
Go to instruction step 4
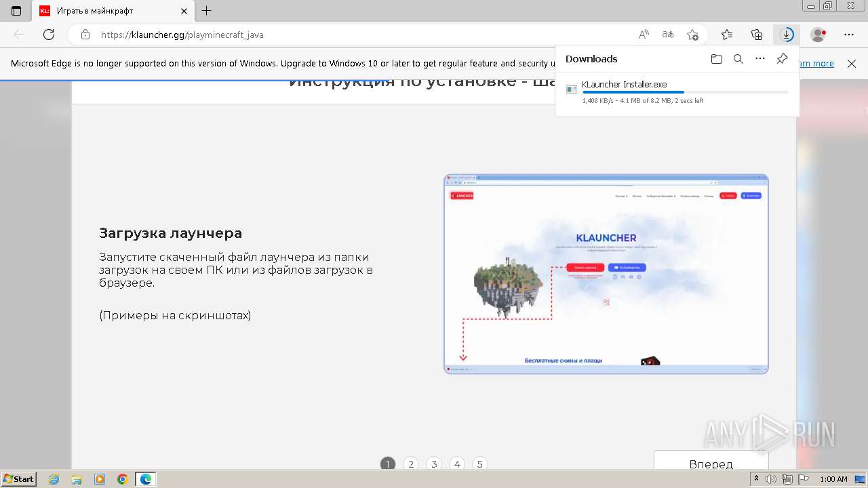point(457,464)
